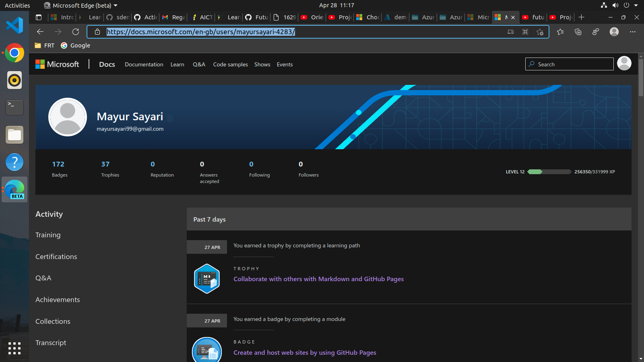Image resolution: width=644 pixels, height=362 pixels.
Task: Open Rhythmbox music player in dock
Action: click(14, 80)
